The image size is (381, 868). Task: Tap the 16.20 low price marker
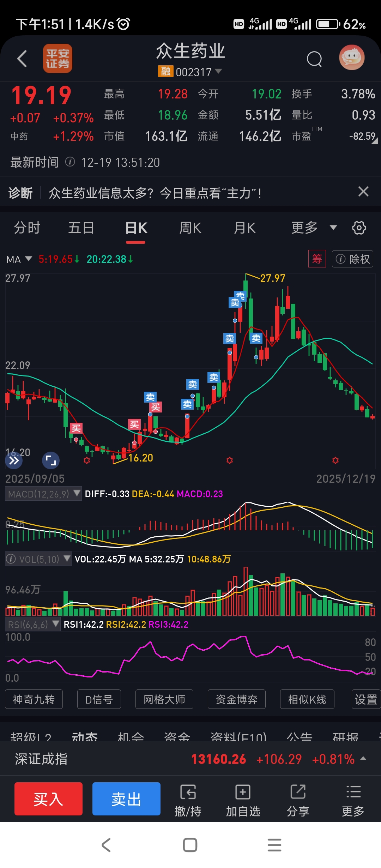pos(140,458)
